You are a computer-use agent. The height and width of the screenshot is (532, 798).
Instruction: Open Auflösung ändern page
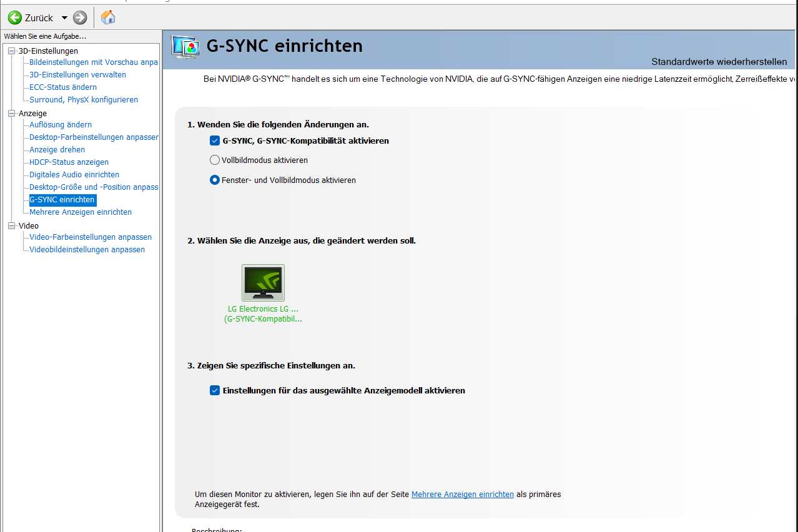coord(61,125)
